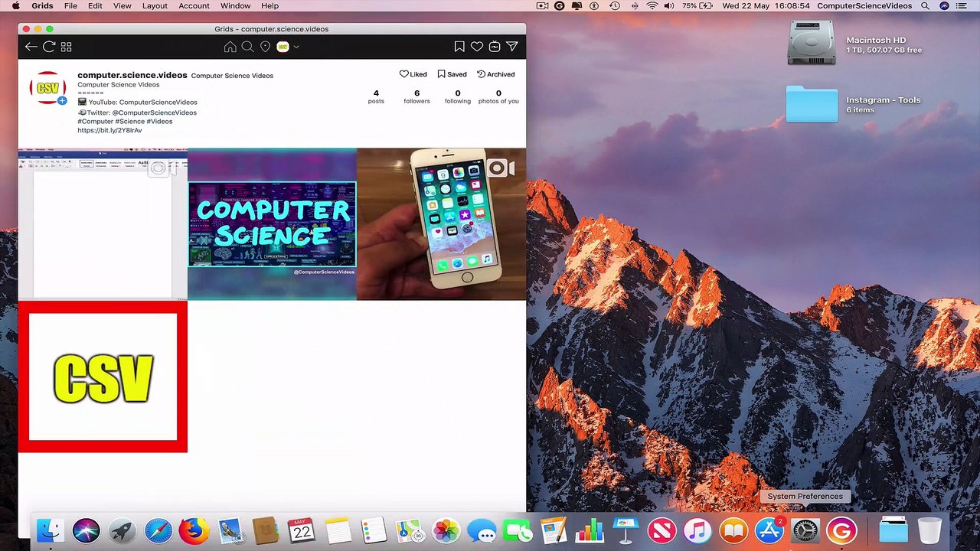This screenshot has width=980, height=551.
Task: View photos of you count
Action: tap(498, 96)
